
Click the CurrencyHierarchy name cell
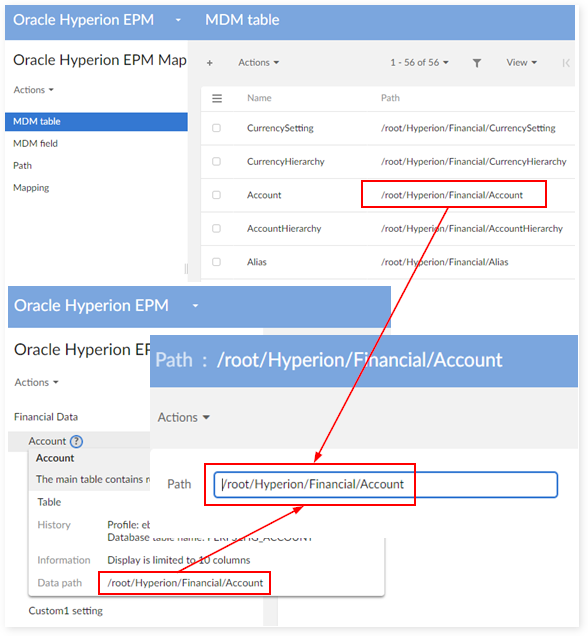pyautogui.click(x=286, y=161)
